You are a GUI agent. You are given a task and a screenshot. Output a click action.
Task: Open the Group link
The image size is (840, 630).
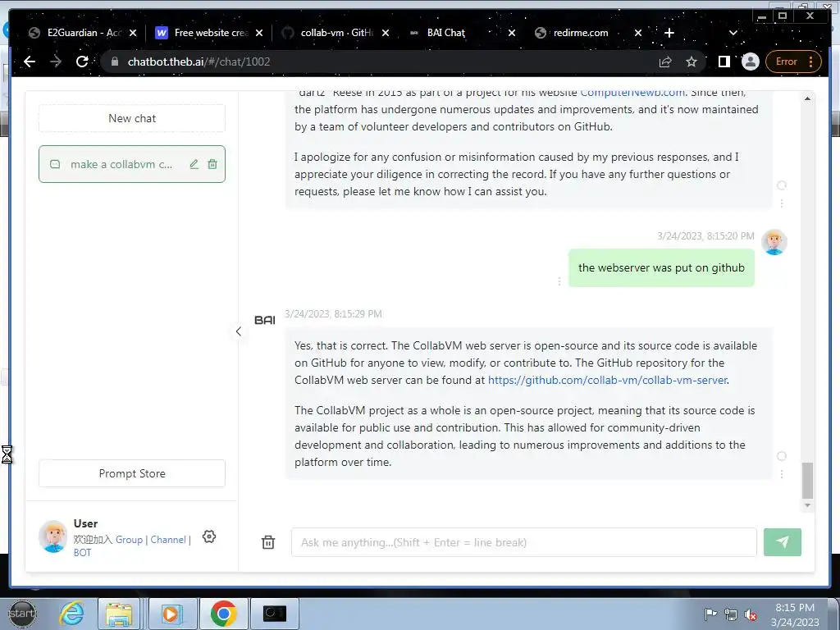[129, 540]
